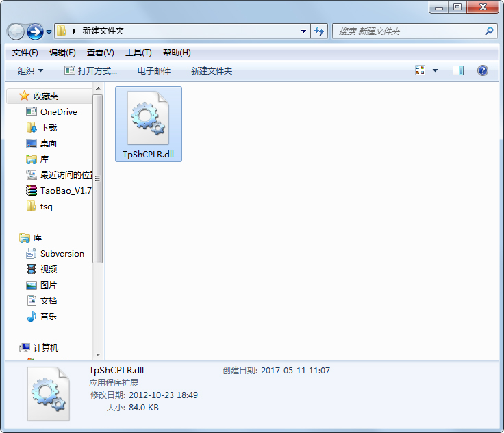The width and height of the screenshot is (504, 433).
Task: Select the tsq folder in favorites
Action: [x=47, y=207]
